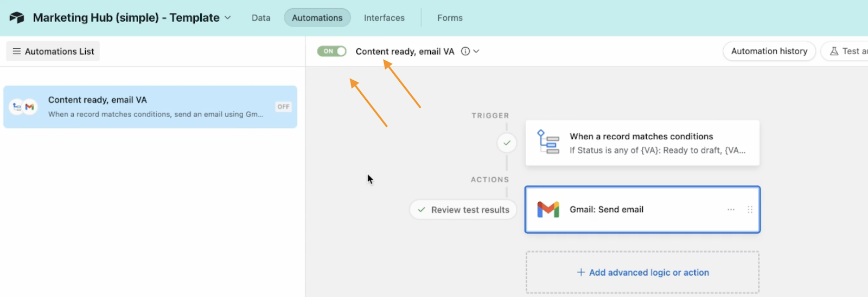
Task: Open the Interfaces tab
Action: 384,18
